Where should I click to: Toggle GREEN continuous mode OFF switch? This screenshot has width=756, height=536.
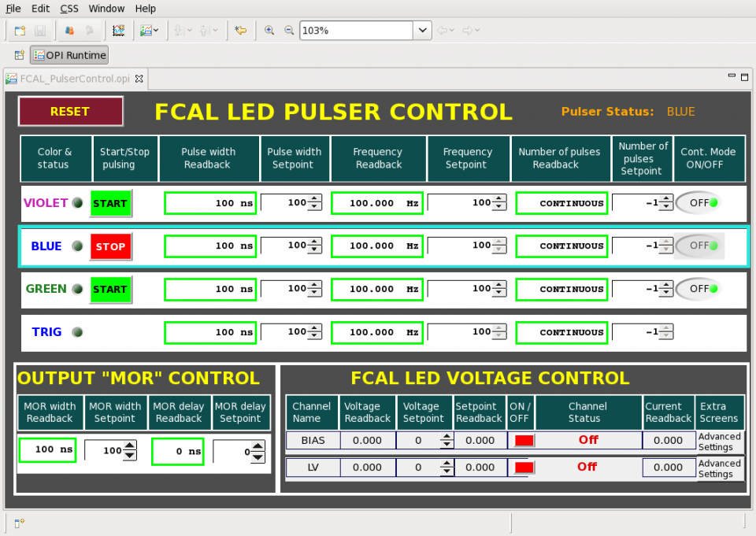698,289
